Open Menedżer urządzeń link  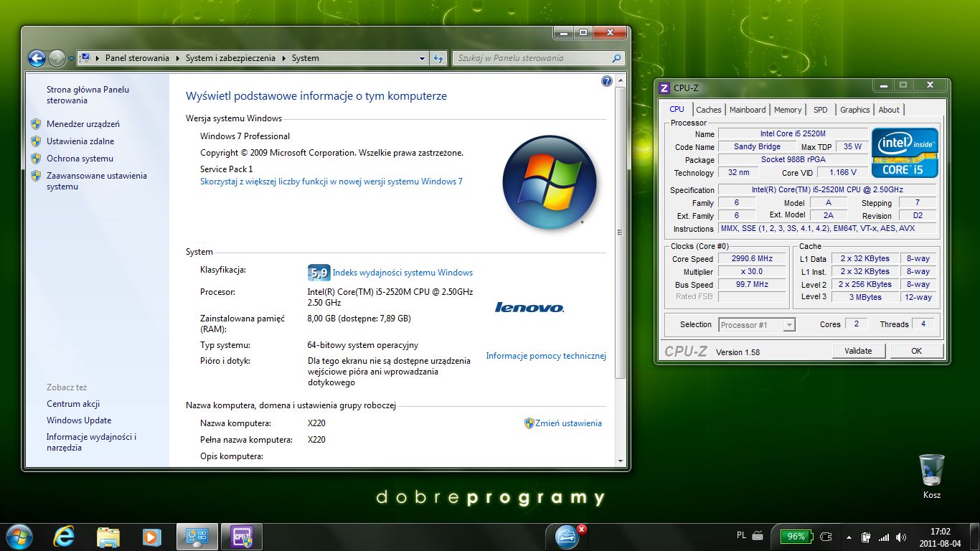(83, 124)
